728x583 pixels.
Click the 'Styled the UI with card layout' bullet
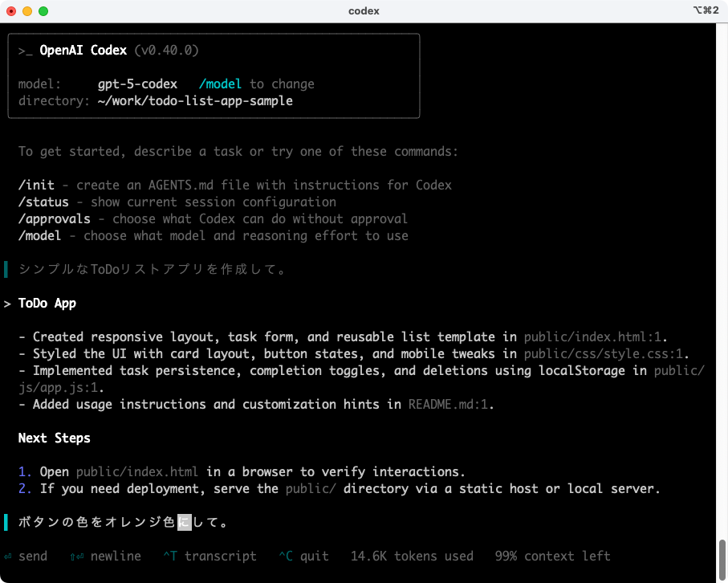[x=354, y=353]
